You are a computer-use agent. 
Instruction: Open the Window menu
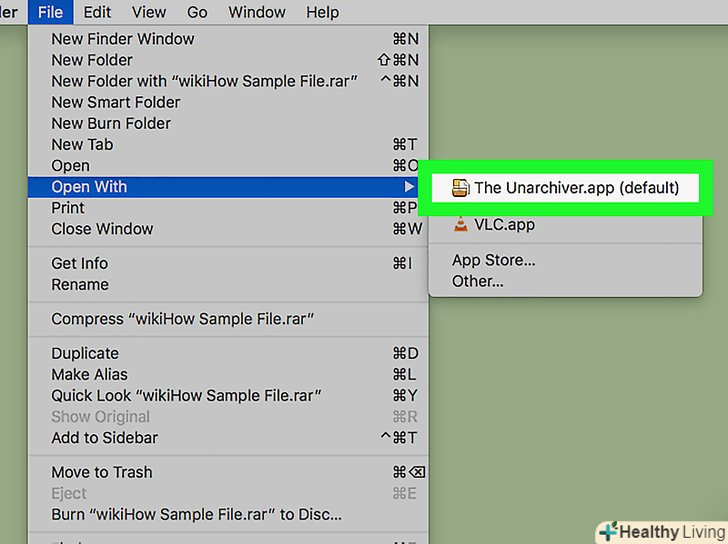(x=256, y=13)
